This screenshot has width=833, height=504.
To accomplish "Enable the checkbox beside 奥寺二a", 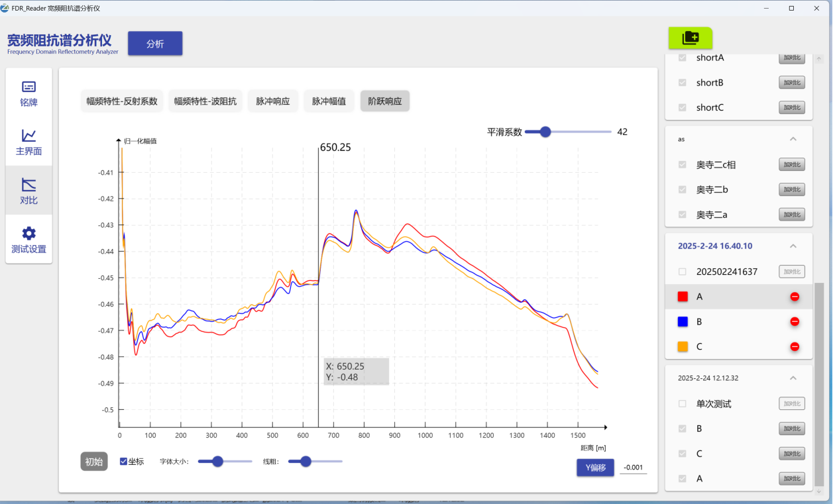I will click(x=681, y=215).
